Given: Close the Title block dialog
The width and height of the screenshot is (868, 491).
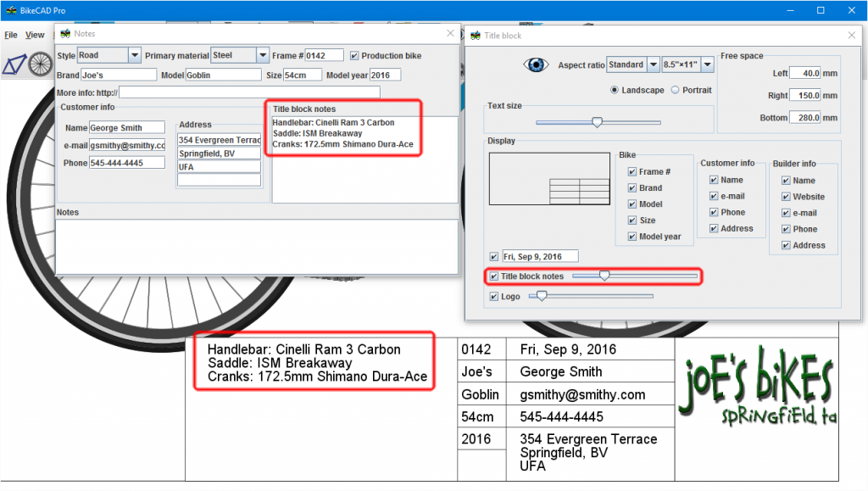Looking at the screenshot, I should (x=853, y=35).
